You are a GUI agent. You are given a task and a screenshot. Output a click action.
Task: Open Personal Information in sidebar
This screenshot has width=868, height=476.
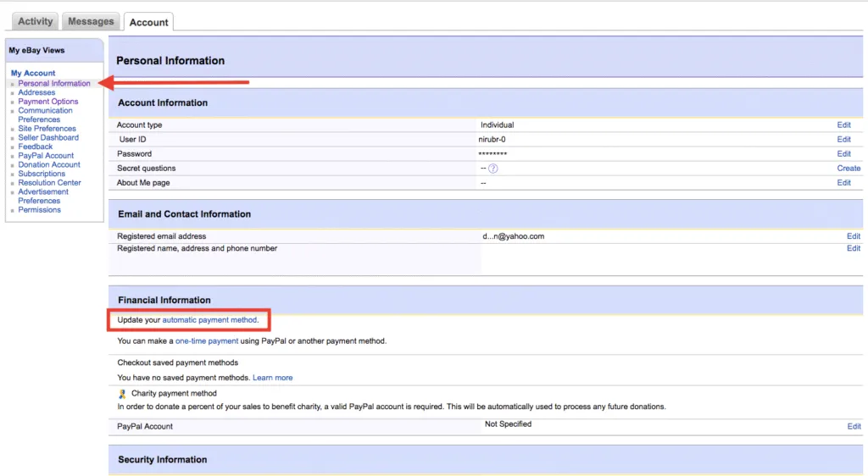(x=54, y=83)
